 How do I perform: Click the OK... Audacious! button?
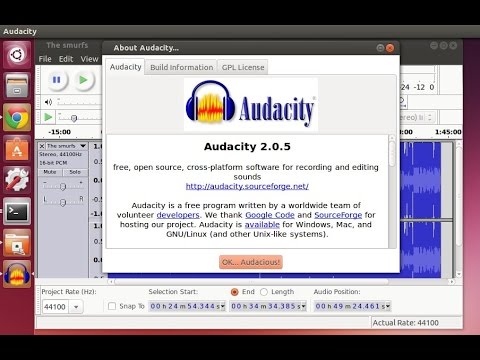pyautogui.click(x=251, y=262)
